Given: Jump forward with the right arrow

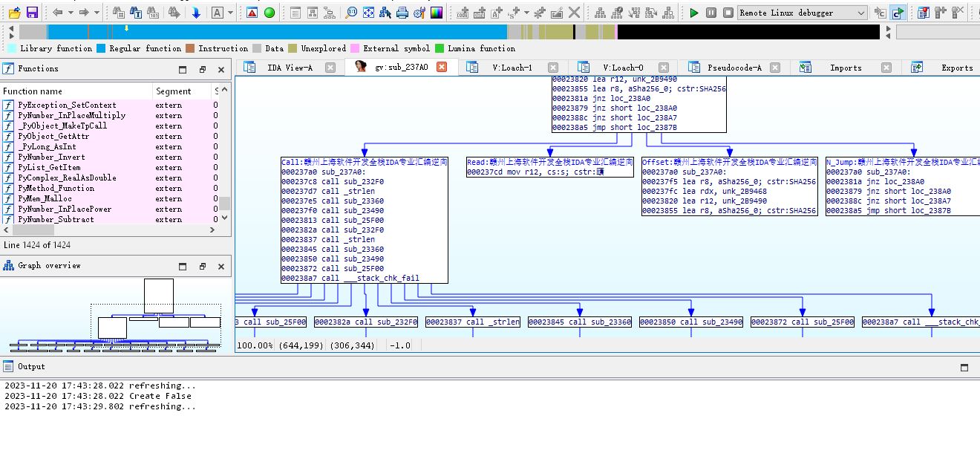Looking at the screenshot, I should coord(83,13).
